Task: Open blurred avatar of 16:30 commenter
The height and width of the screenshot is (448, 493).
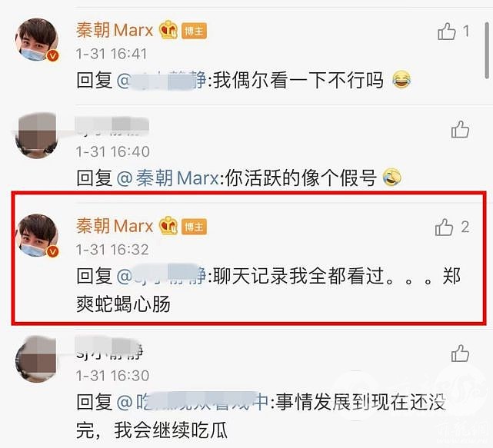Action: (37, 359)
